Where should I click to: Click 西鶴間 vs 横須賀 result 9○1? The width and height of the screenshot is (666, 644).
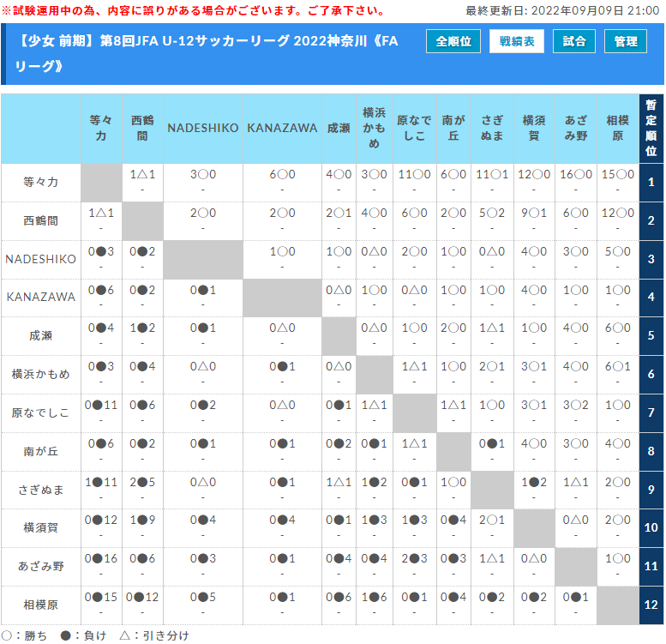tap(534, 214)
